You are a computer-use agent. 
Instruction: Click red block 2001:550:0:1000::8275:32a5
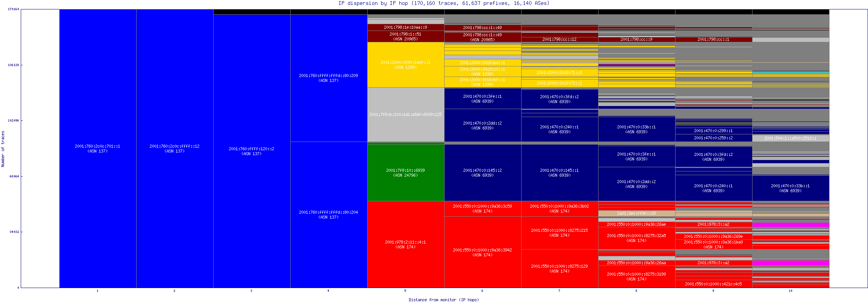point(637,238)
